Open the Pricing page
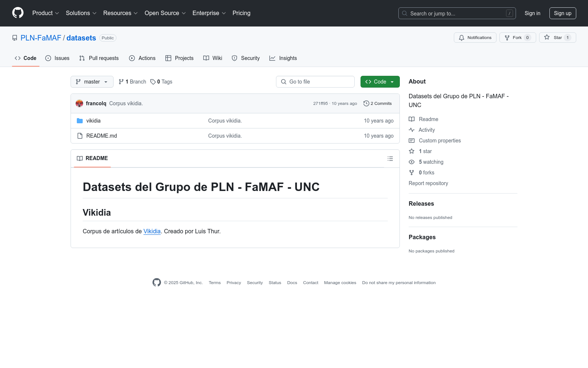 pyautogui.click(x=241, y=13)
